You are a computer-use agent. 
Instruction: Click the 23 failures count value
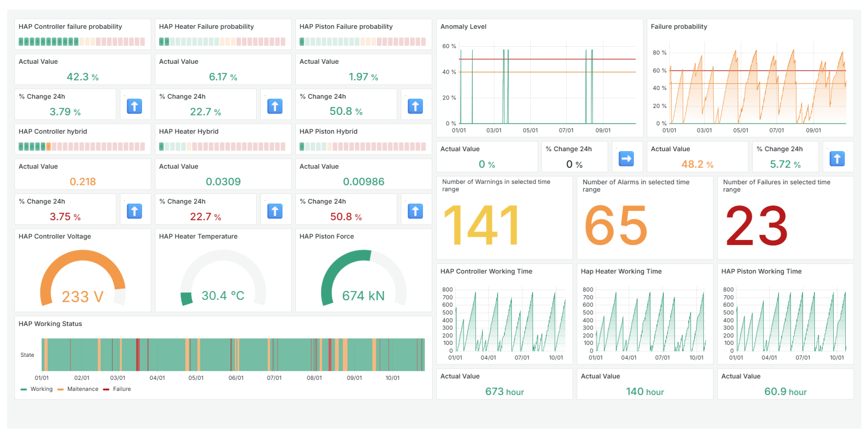[x=756, y=225]
